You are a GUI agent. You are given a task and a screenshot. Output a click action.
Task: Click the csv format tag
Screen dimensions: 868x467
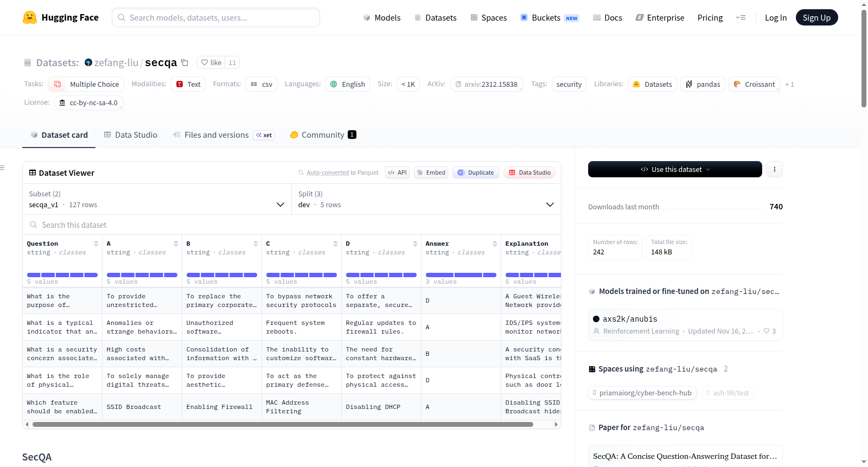261,84
